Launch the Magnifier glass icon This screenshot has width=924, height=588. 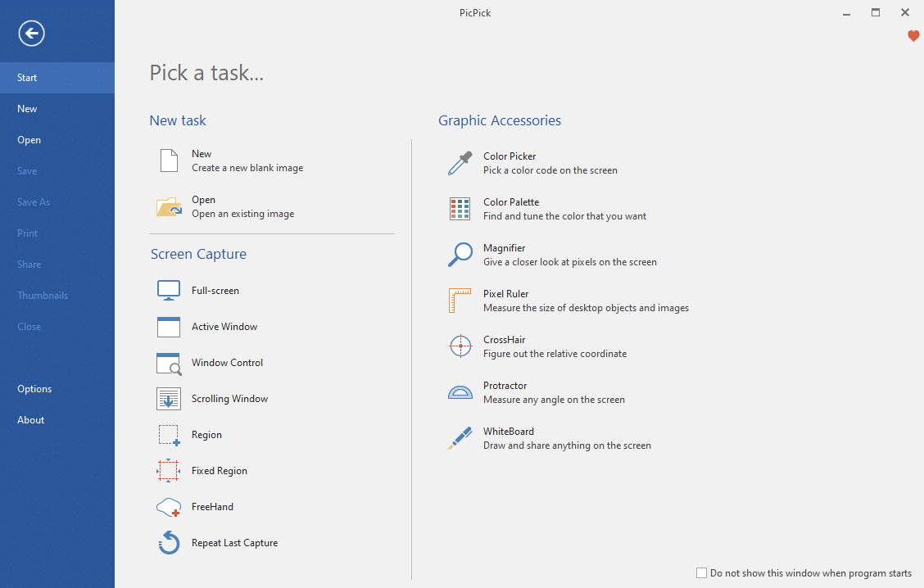pyautogui.click(x=460, y=255)
